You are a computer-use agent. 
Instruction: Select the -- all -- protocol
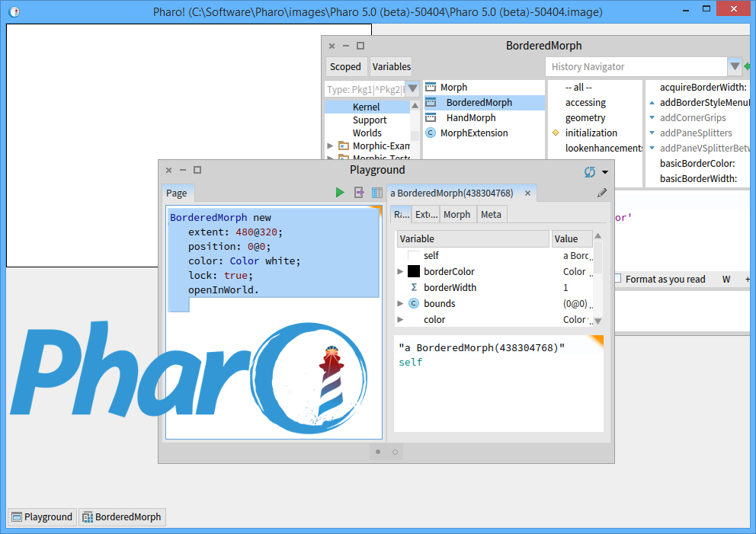click(578, 88)
